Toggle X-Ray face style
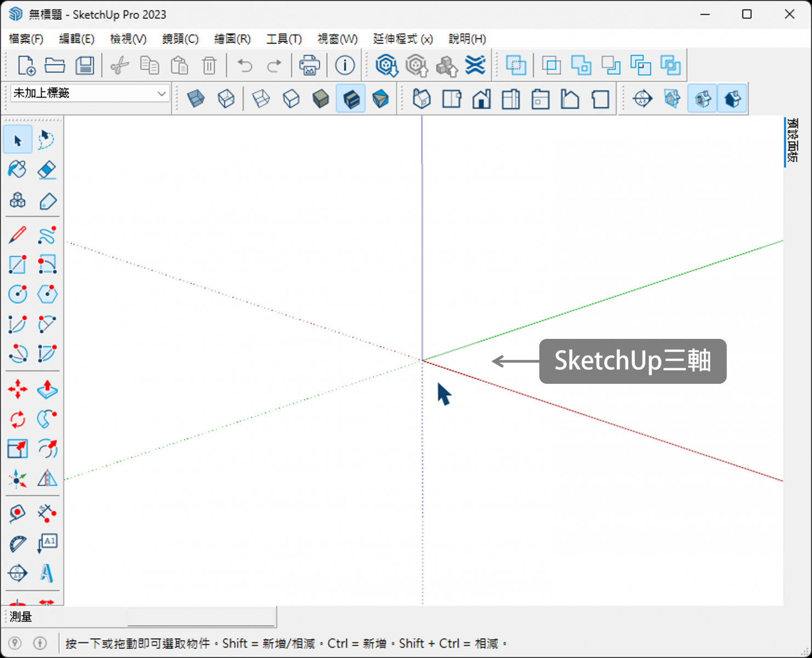The width and height of the screenshot is (812, 658). click(196, 99)
